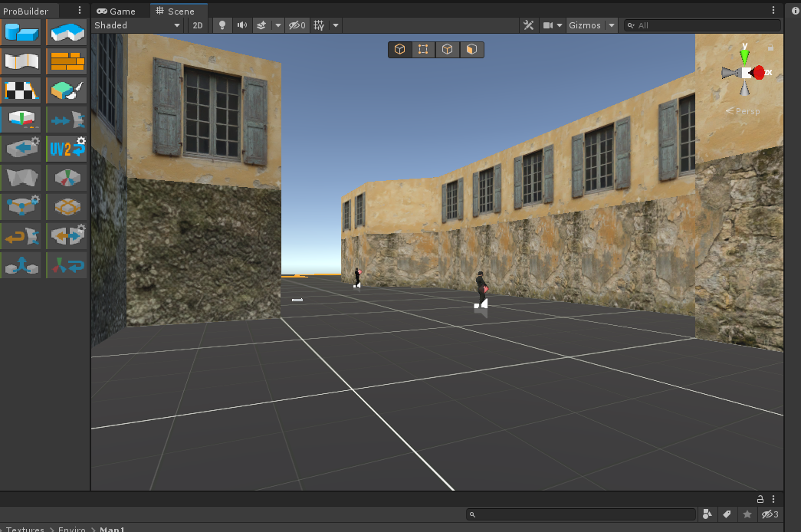
Task: Open the Material Editor brick icon
Action: (67, 62)
